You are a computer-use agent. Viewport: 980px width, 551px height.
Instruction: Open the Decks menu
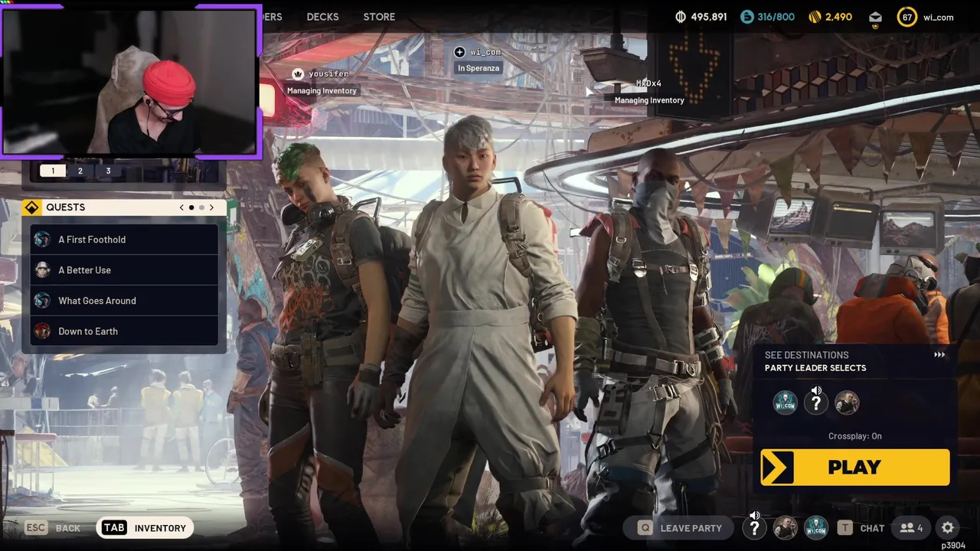[x=322, y=17]
